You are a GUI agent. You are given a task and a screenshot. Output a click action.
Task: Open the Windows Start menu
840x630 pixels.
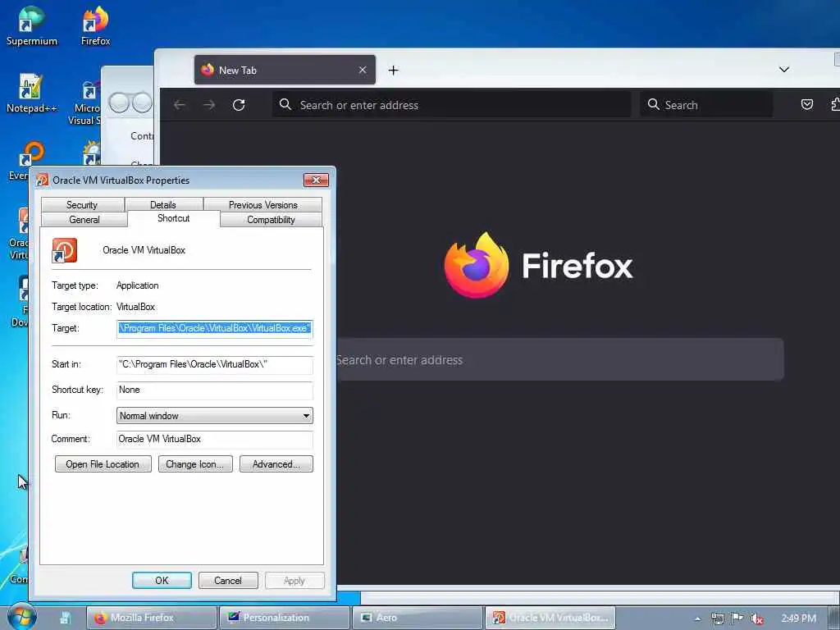tap(21, 617)
